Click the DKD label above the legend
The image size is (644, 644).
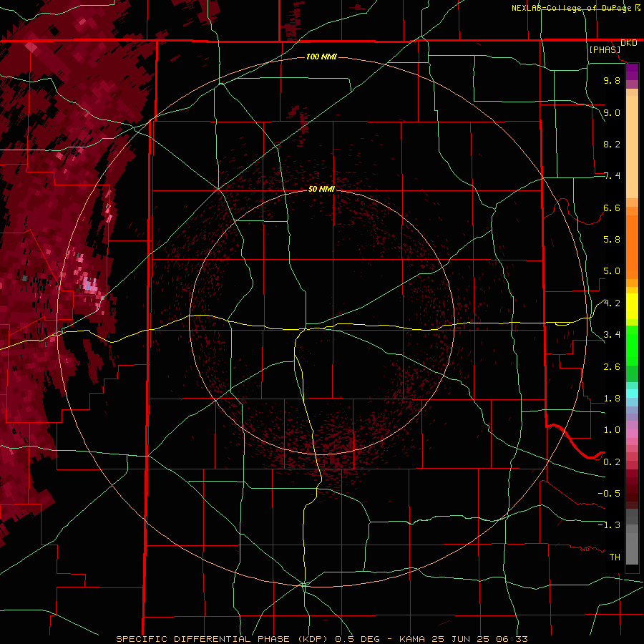[629, 43]
